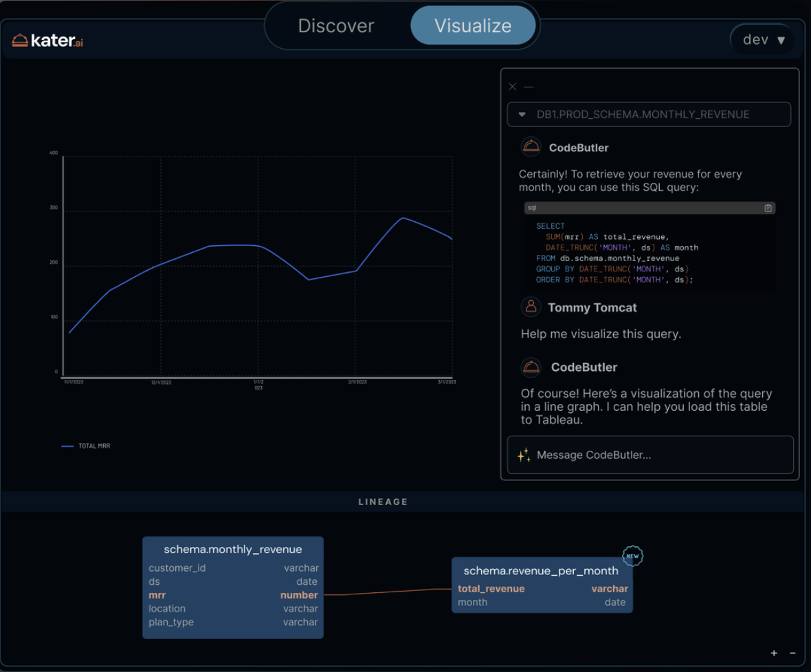Click the customer_id column row

point(233,568)
